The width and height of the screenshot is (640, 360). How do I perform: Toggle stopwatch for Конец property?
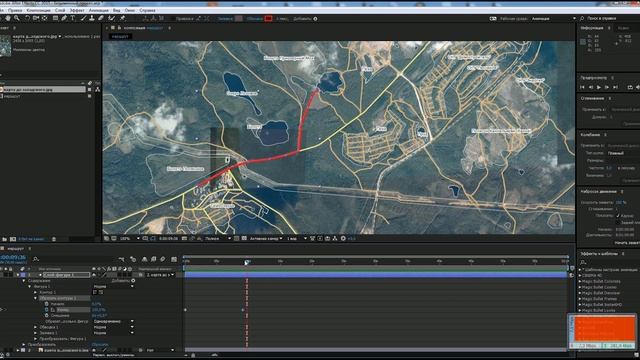point(47,310)
